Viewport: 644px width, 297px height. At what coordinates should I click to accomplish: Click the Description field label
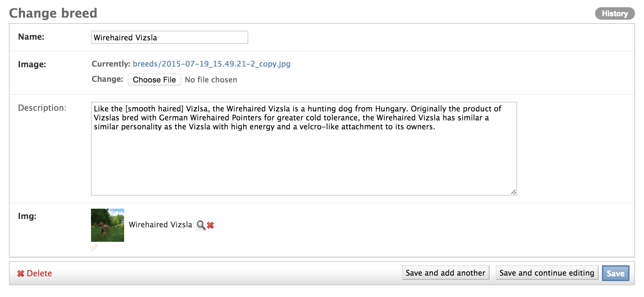tap(42, 108)
